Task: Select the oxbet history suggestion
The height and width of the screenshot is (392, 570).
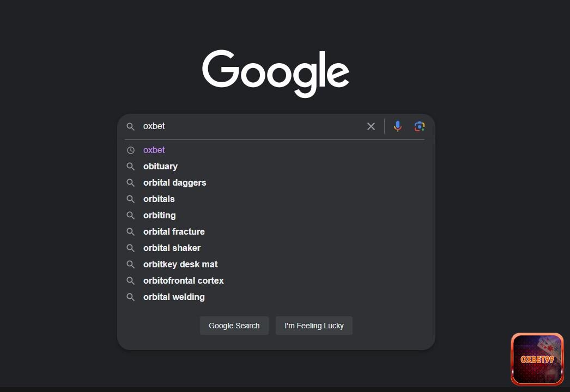Action: point(154,150)
